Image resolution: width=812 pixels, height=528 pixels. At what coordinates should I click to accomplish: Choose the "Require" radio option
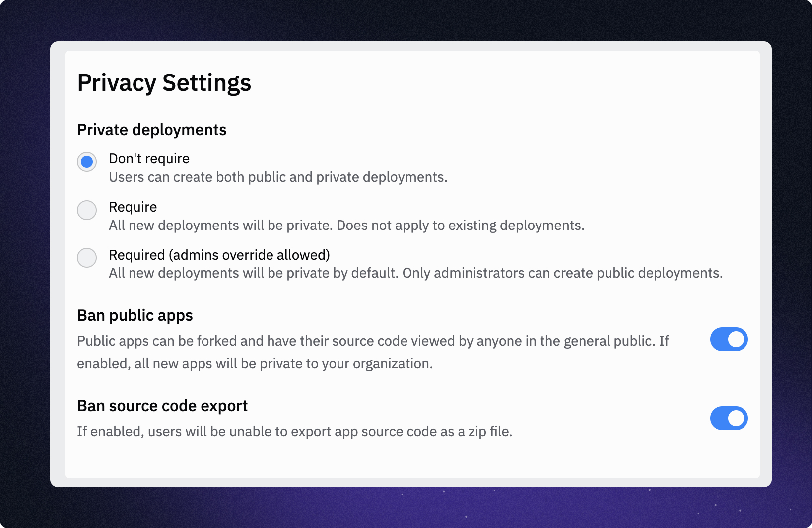(x=87, y=210)
